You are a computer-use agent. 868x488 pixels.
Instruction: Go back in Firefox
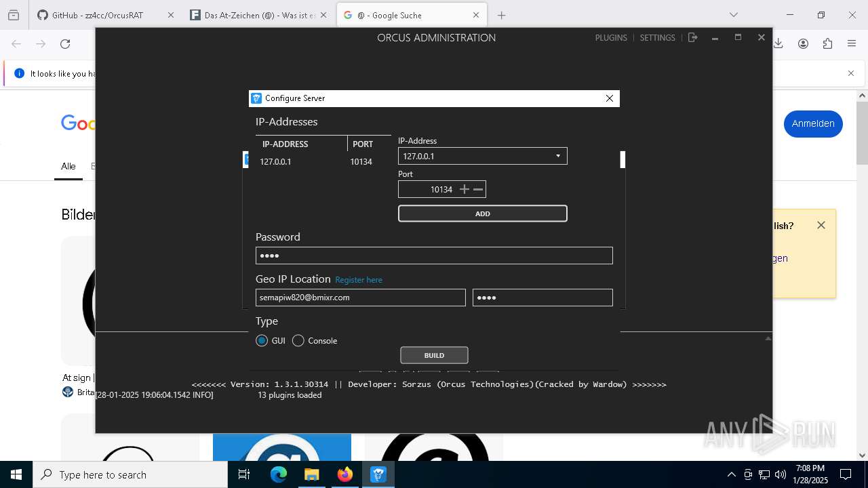click(x=16, y=44)
